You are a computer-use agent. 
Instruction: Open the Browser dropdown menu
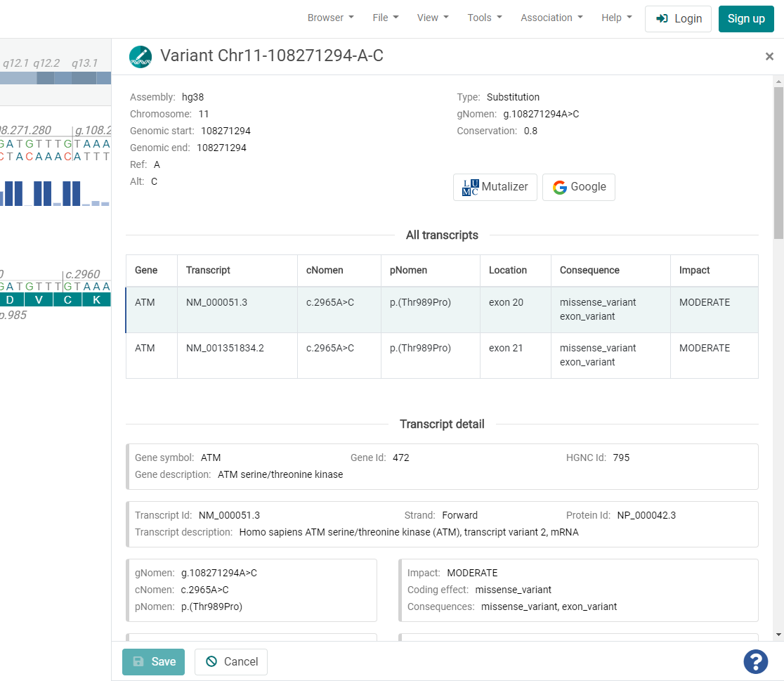coord(330,18)
